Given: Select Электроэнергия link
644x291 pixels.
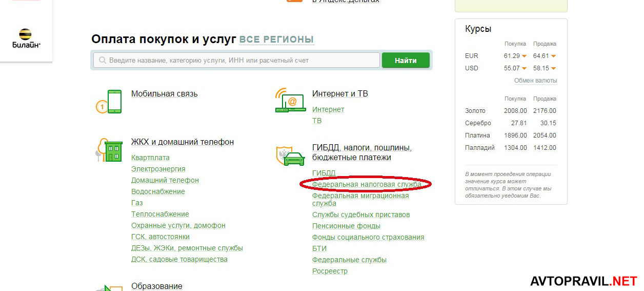Looking at the screenshot, I should point(158,169).
